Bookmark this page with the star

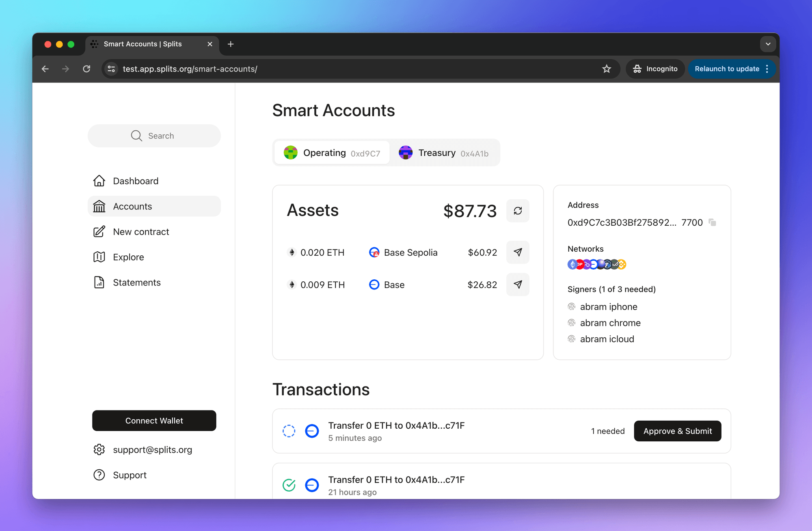(x=607, y=69)
